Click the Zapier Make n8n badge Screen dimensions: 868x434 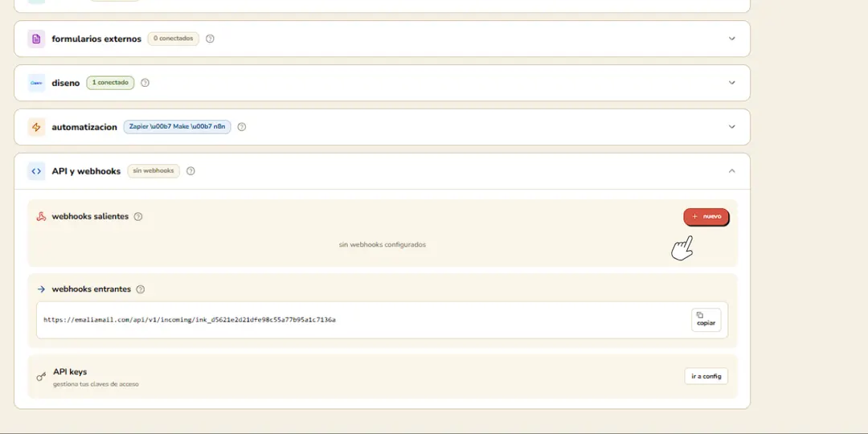177,127
